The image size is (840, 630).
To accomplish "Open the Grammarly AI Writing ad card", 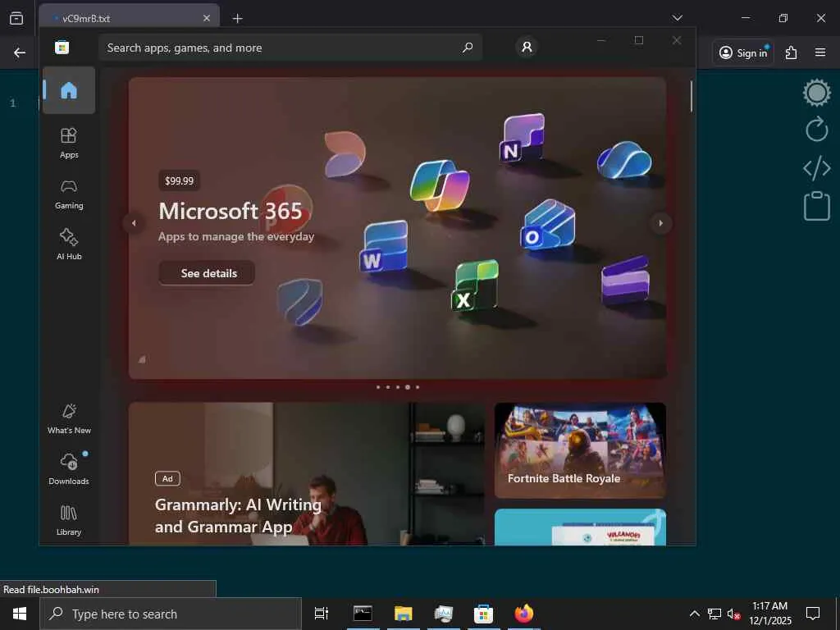I will pyautogui.click(x=307, y=474).
